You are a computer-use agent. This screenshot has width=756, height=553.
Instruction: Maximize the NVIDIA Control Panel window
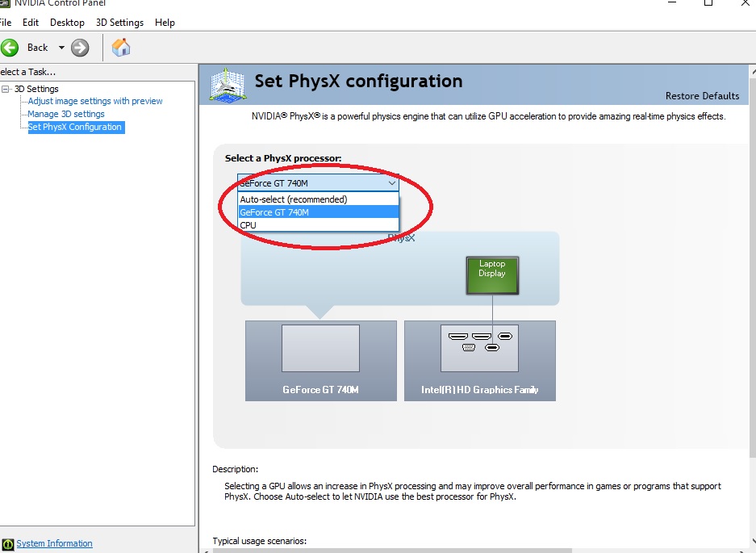point(708,2)
